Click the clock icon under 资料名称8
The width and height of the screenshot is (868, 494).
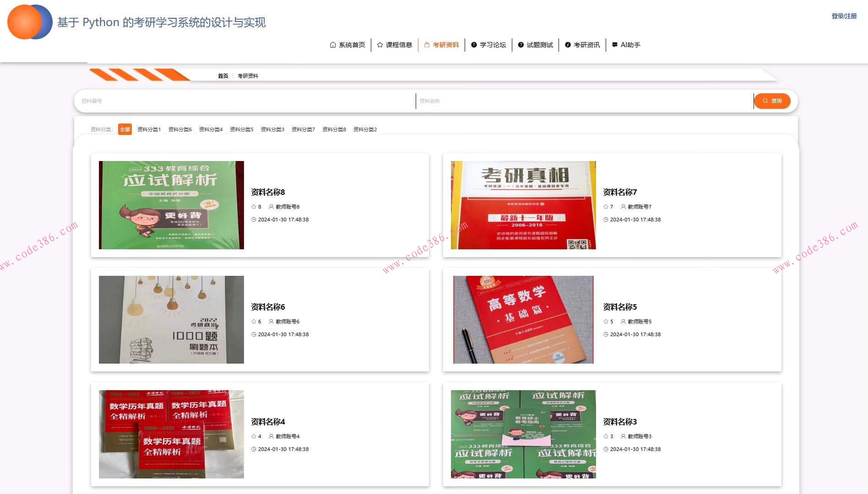tap(254, 220)
